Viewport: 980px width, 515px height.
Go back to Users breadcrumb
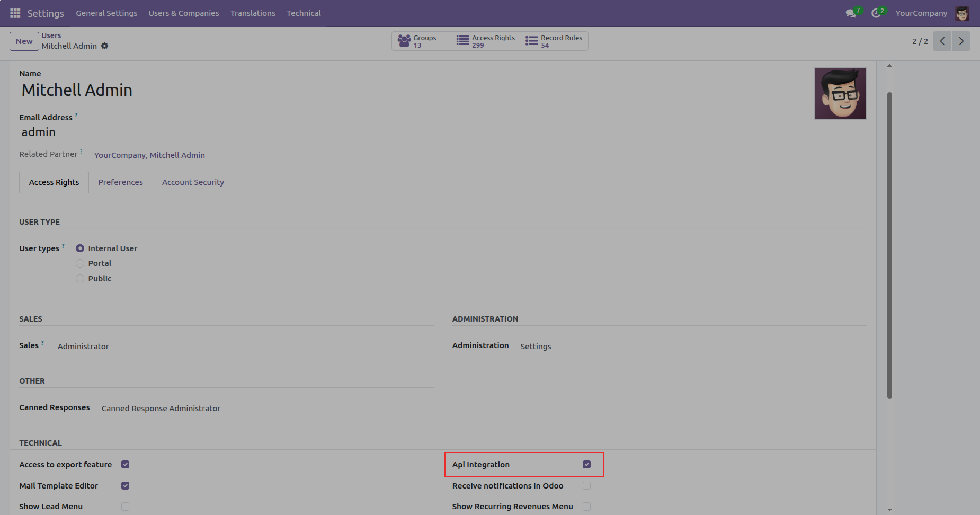(51, 35)
